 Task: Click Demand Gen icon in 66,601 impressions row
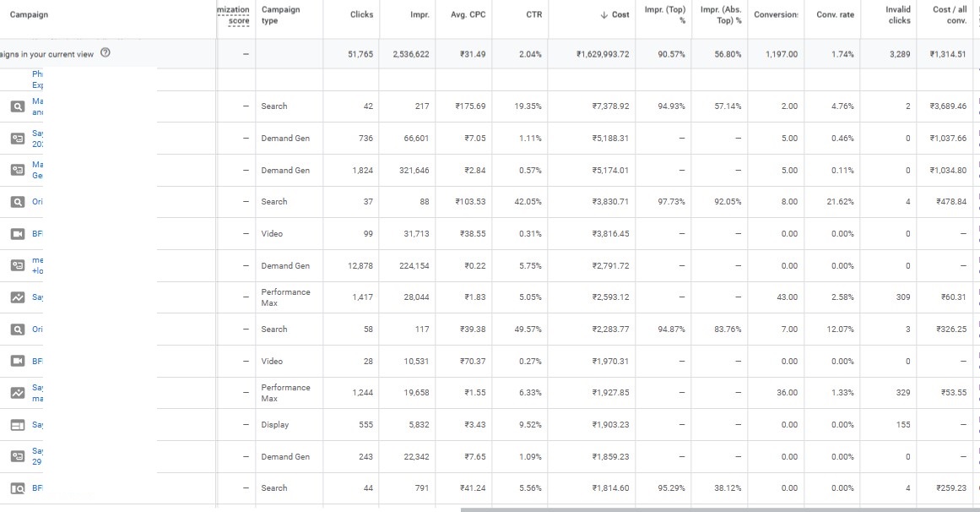[x=17, y=139]
